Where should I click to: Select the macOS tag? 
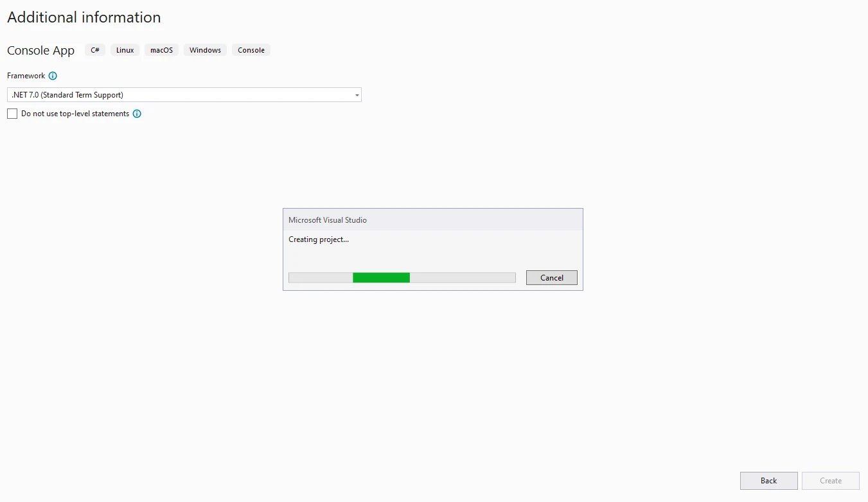coord(162,50)
